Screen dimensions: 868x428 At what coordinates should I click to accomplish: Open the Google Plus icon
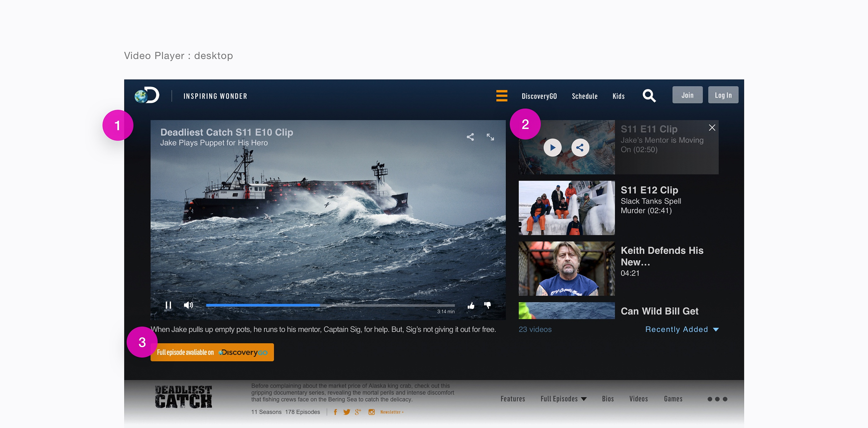pyautogui.click(x=358, y=412)
